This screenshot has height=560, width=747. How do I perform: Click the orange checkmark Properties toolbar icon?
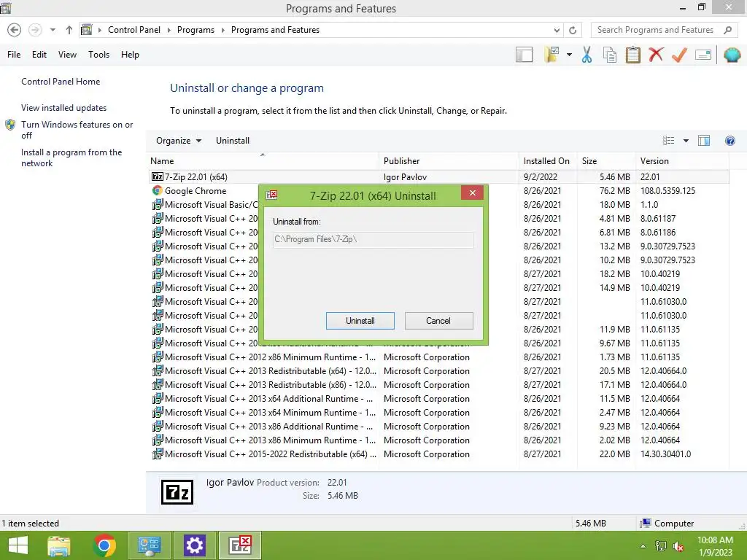[679, 55]
